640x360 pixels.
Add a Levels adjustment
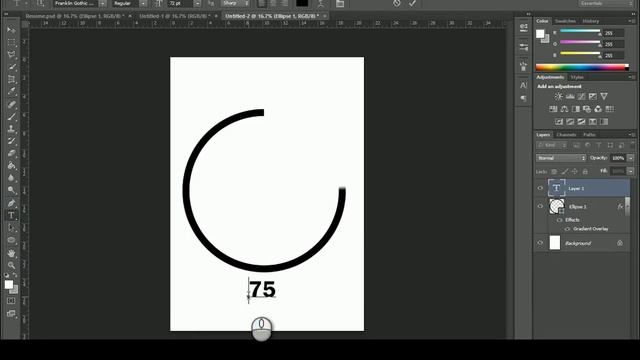tap(570, 96)
